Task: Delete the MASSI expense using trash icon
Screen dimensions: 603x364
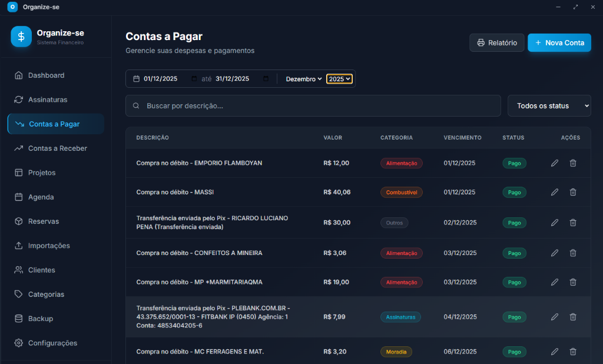Action: pyautogui.click(x=572, y=192)
